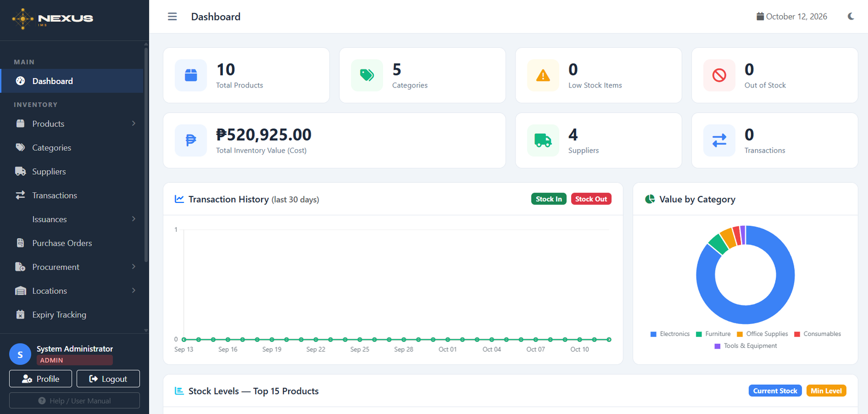Click the Nexus logo
Viewport: 868px width, 414px height.
[x=53, y=18]
